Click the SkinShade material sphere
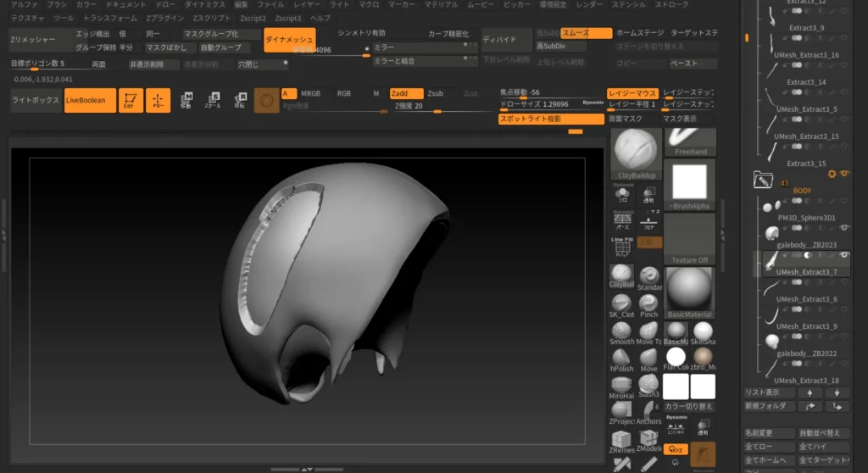 pyautogui.click(x=703, y=331)
